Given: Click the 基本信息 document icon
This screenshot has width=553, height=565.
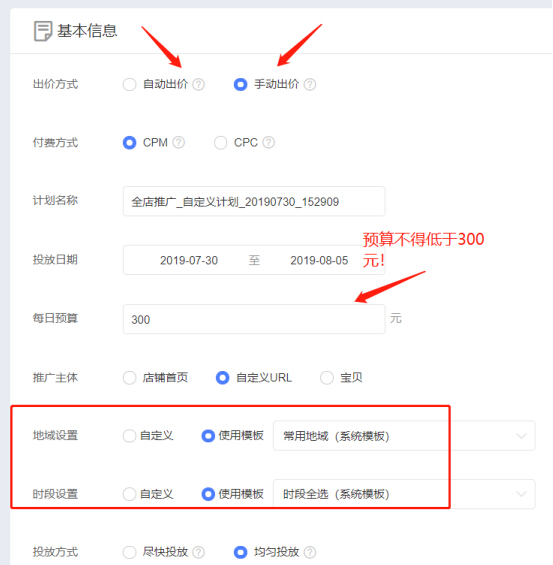Looking at the screenshot, I should click(x=43, y=31).
